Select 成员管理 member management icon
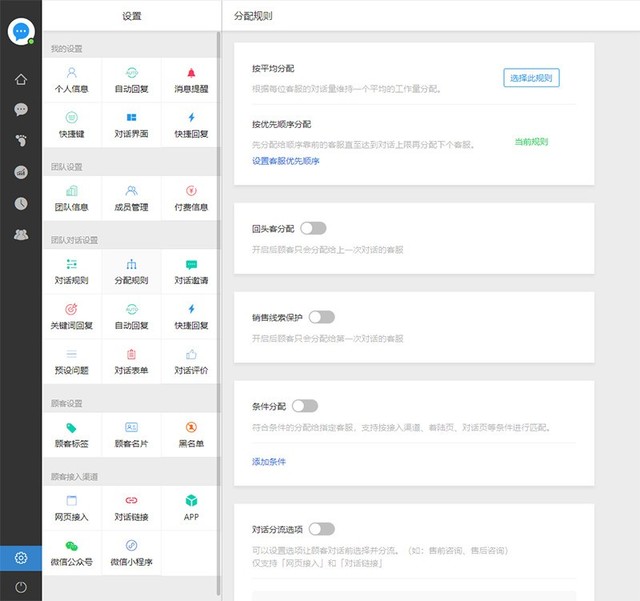Image resolution: width=640 pixels, height=601 pixels. tap(131, 197)
